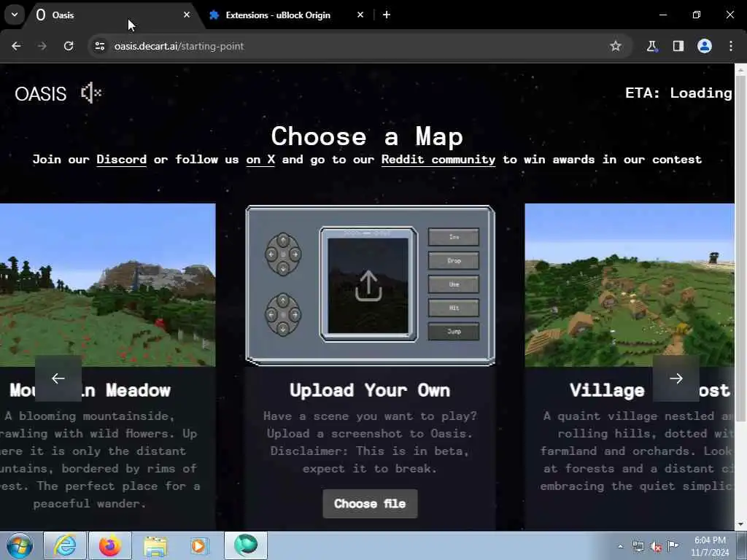The width and height of the screenshot is (747, 560).
Task: Go to previous map with left arrow
Action: coord(58,378)
